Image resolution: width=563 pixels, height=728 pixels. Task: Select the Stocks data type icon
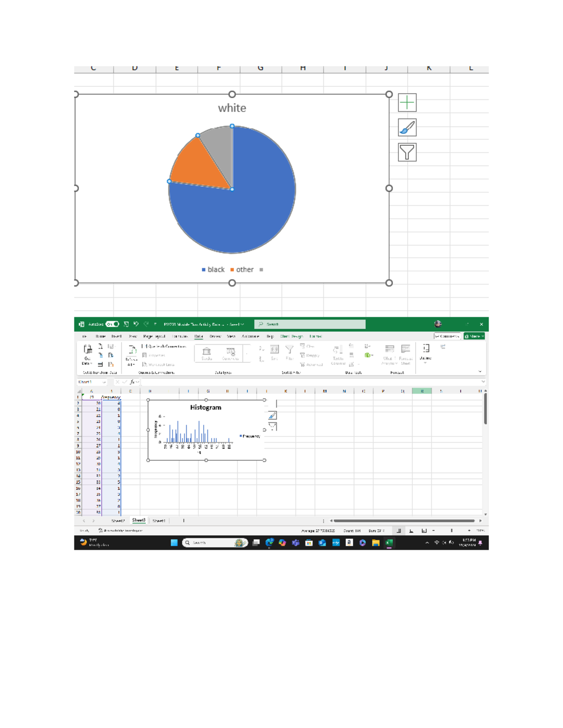[x=207, y=353]
